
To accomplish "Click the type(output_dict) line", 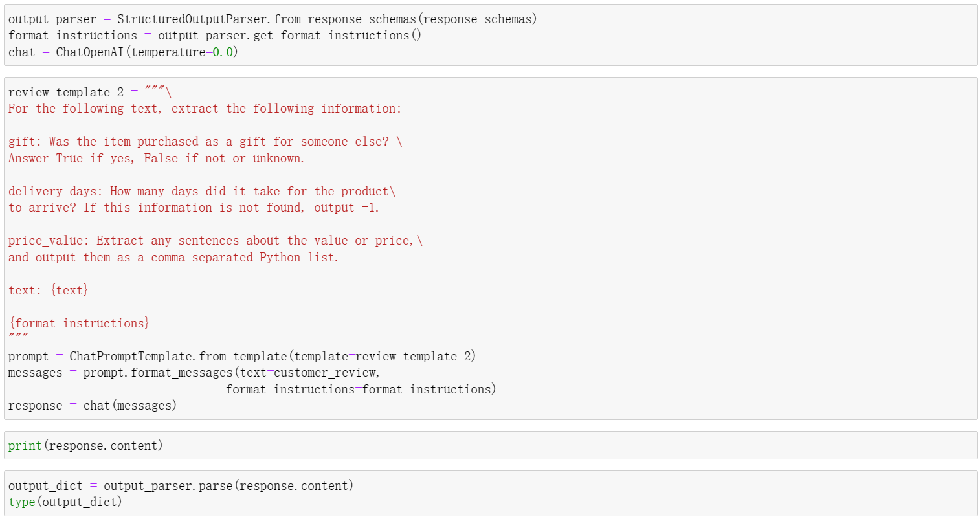I will point(65,502).
